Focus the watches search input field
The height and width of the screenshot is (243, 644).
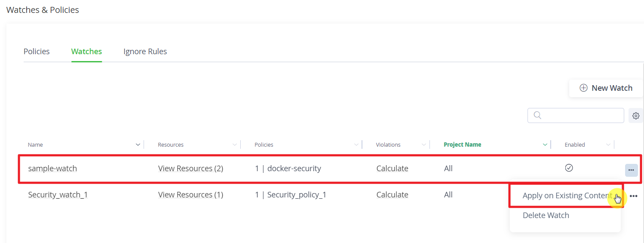click(x=576, y=115)
